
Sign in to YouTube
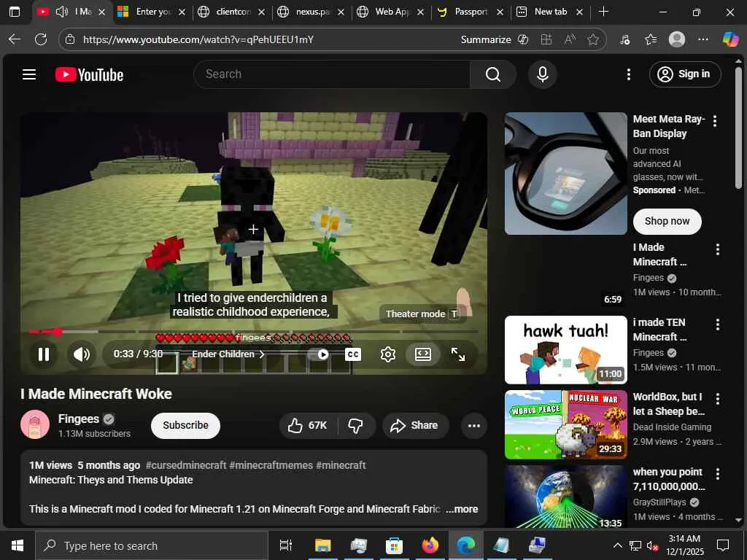point(684,74)
